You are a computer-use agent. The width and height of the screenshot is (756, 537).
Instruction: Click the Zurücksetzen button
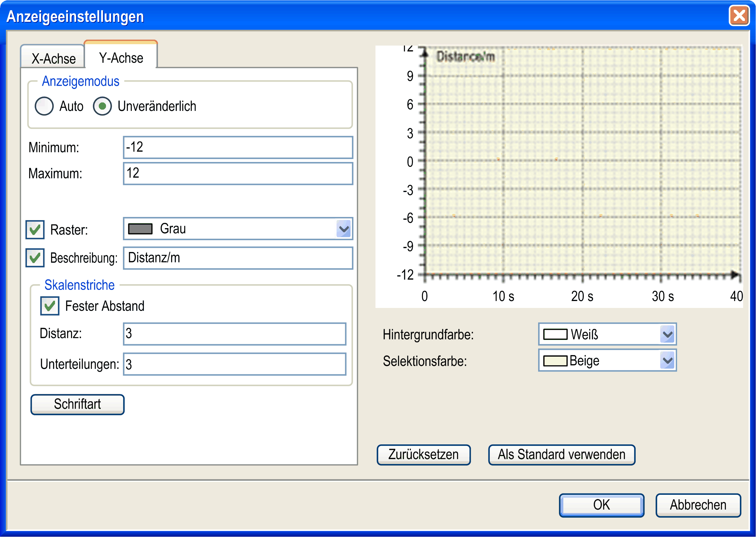pos(424,455)
